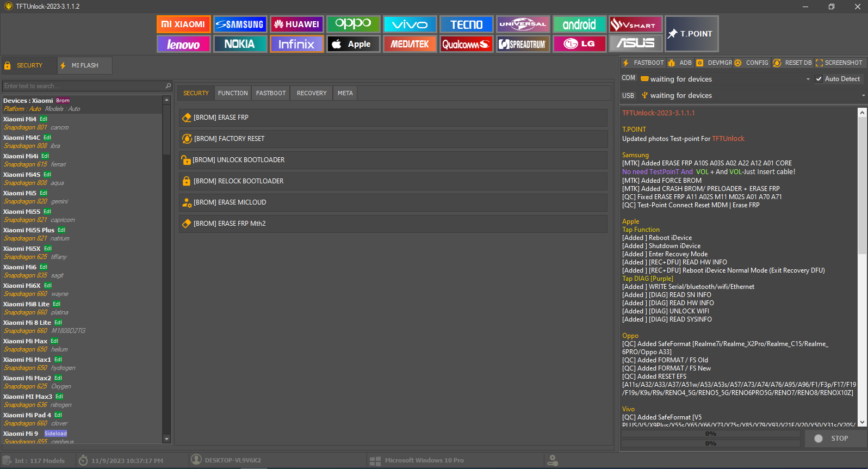Screen dimensions: 868x469
Task: Select Xiaomi Mi Pad 4 device
Action: (x=82, y=419)
